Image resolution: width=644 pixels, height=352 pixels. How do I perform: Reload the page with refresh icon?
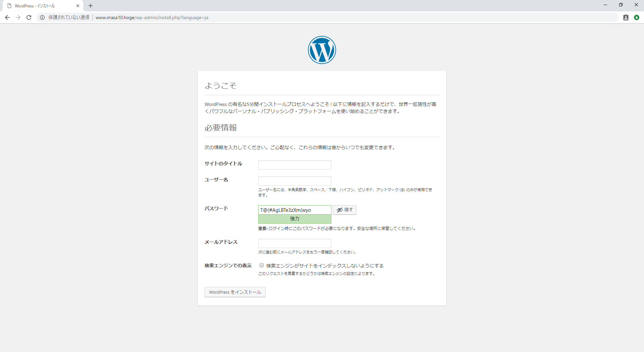point(29,17)
